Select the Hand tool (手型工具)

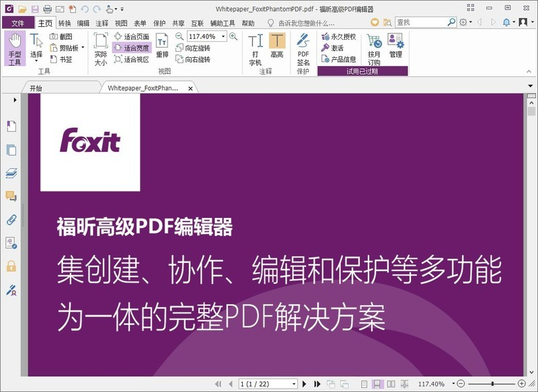[x=15, y=48]
